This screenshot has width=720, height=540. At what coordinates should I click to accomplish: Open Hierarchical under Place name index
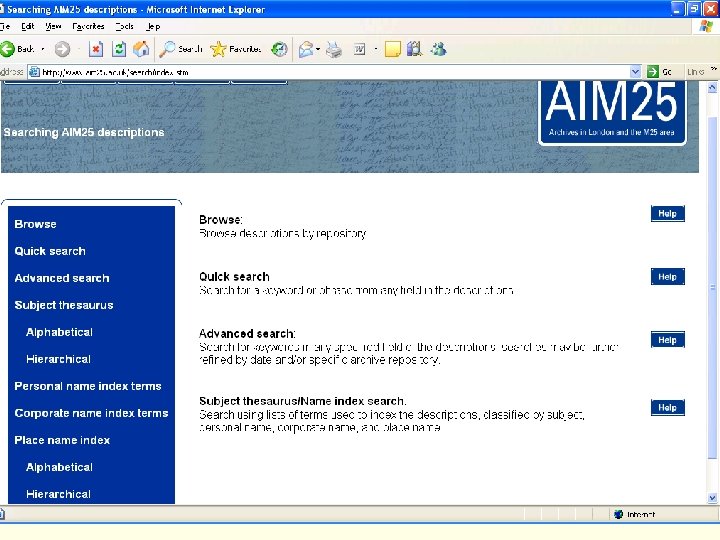click(x=58, y=494)
